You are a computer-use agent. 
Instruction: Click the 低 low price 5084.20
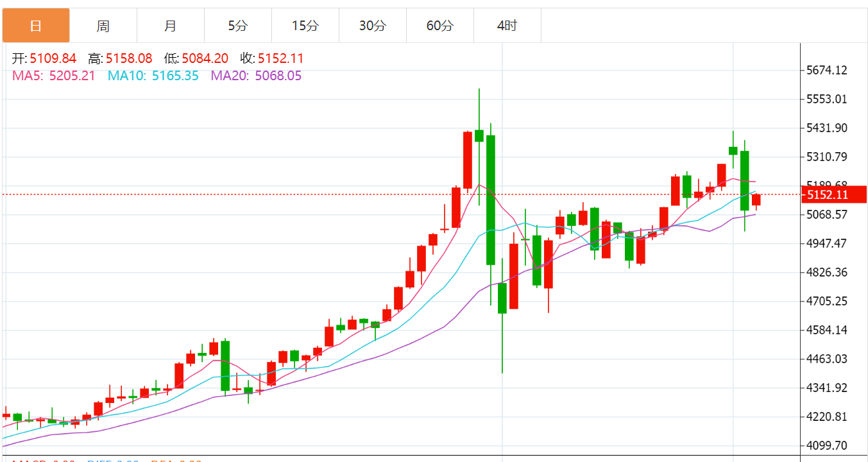pos(205,58)
